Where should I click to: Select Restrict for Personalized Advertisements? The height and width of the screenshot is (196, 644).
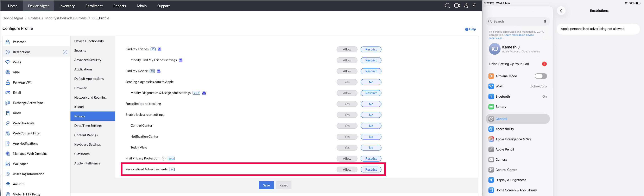[371, 170]
